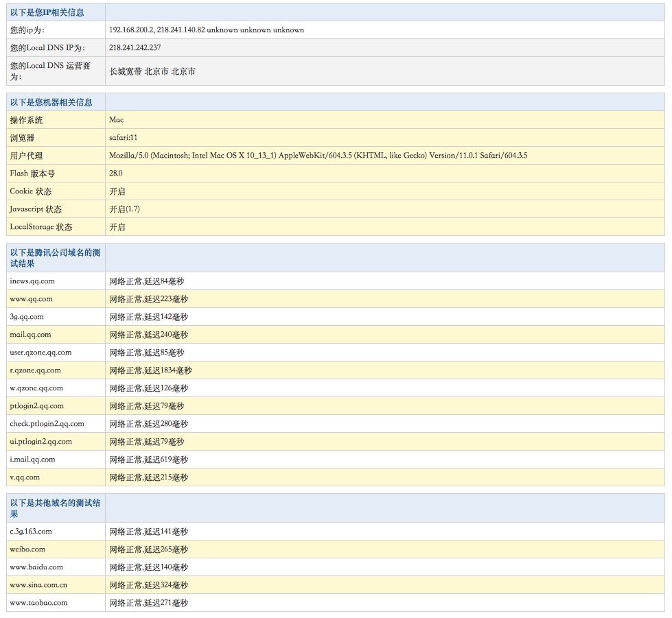The width and height of the screenshot is (672, 618).
Task: Click the 用户代理 label
Action: pyautogui.click(x=26, y=156)
